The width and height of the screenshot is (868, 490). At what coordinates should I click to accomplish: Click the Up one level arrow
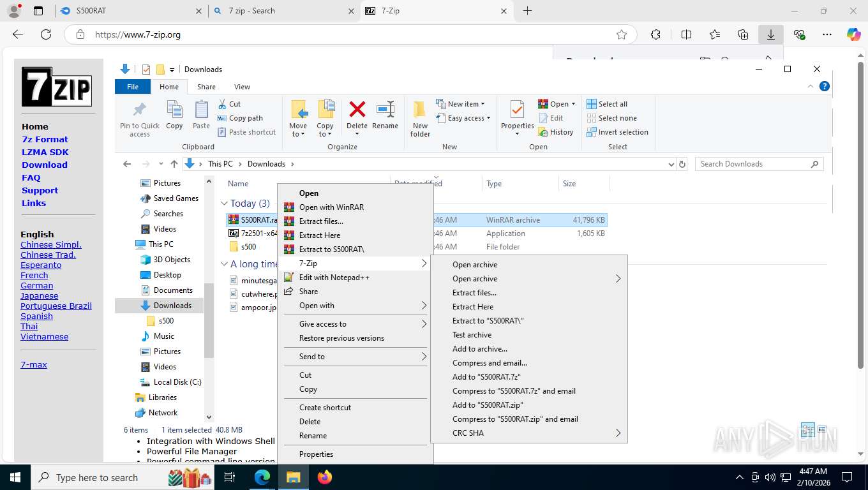[x=174, y=164]
